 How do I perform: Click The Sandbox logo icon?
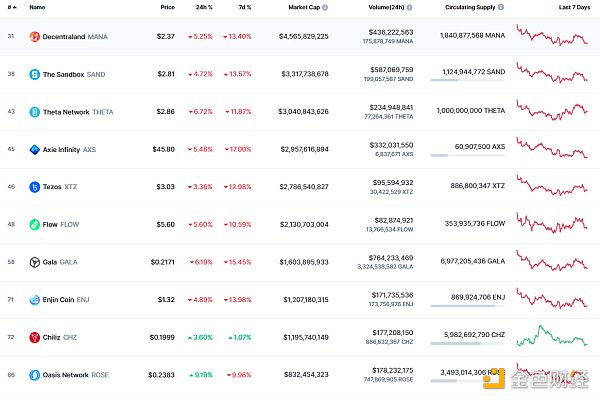34,74
